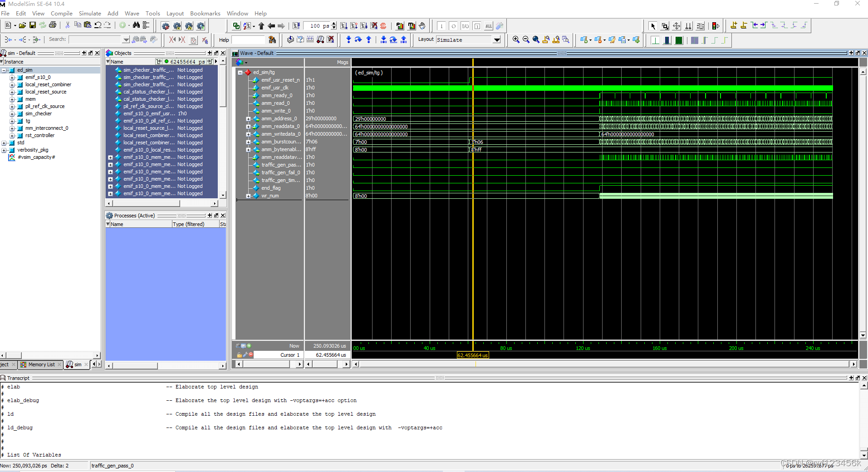The width and height of the screenshot is (868, 472).
Task: Open the Simulate menu
Action: (90, 13)
